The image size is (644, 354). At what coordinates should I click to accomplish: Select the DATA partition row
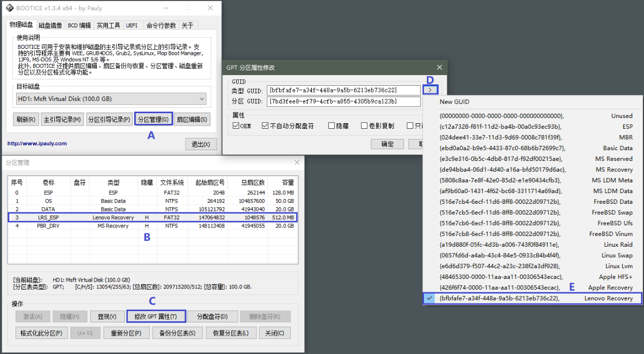pos(153,209)
